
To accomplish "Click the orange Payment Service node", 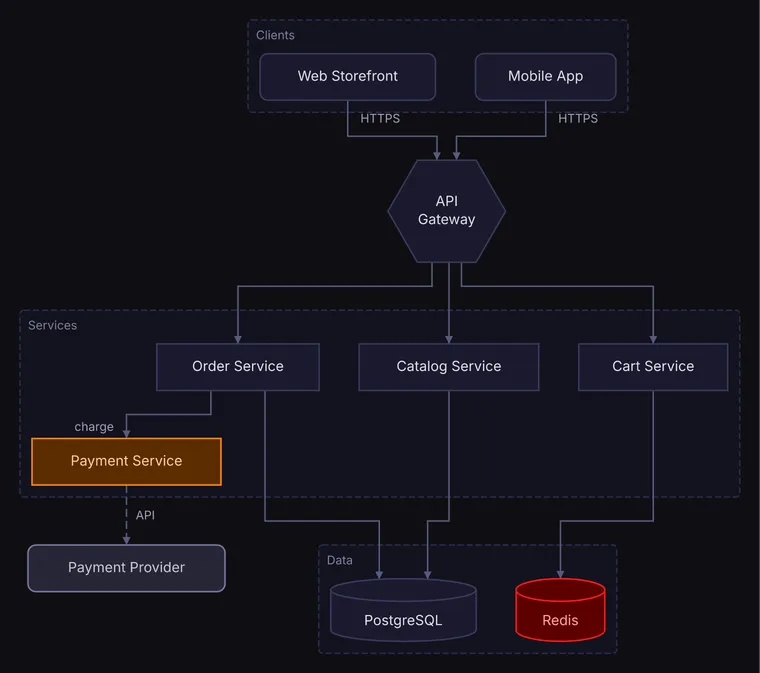I will (x=127, y=461).
